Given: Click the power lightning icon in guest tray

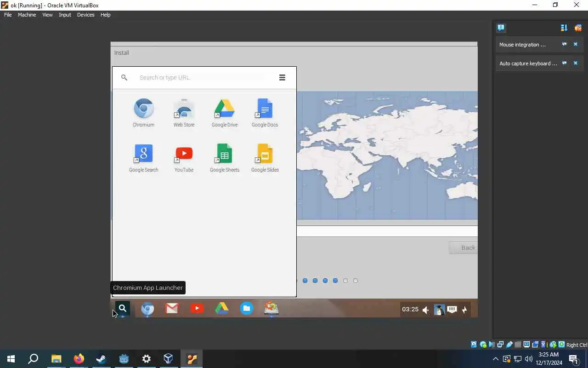Looking at the screenshot, I should tap(464, 310).
